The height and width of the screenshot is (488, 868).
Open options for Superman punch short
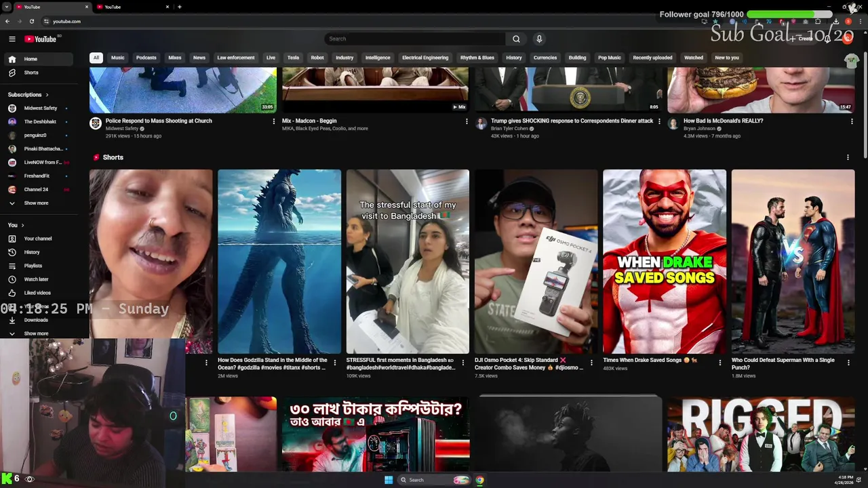click(848, 363)
